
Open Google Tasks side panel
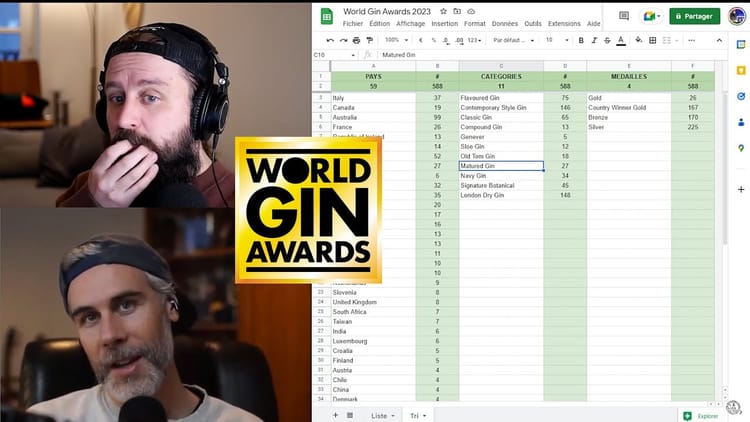point(741,96)
